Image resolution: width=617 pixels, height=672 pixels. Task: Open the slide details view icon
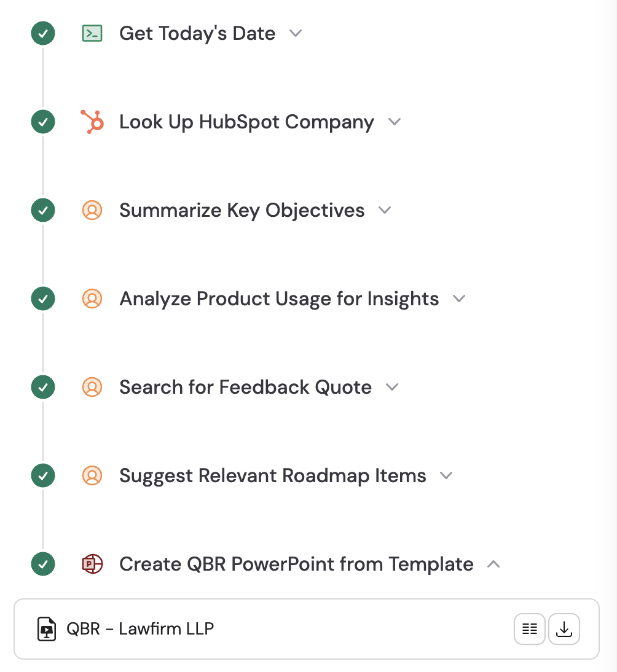point(529,629)
